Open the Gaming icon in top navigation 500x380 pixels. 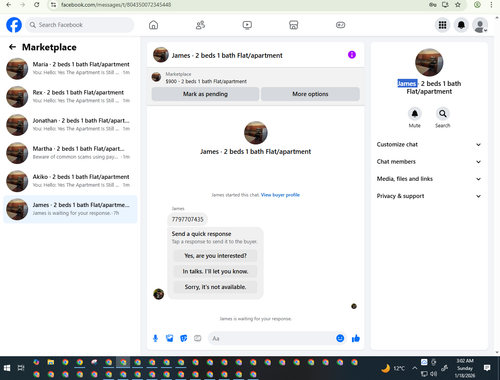click(x=340, y=25)
